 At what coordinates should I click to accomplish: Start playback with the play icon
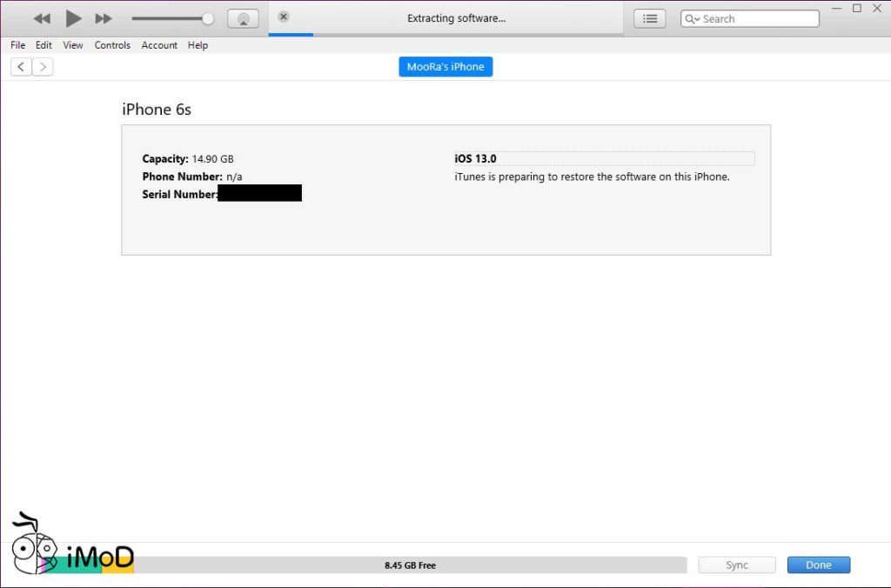(x=73, y=19)
